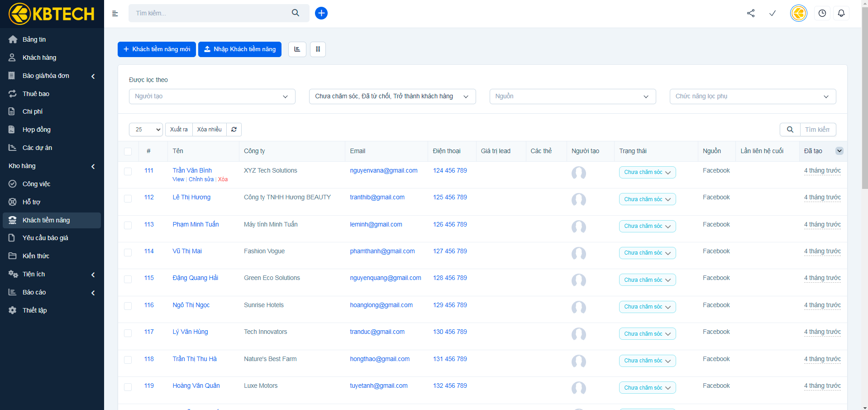Tick the checkbox for lead 111

coord(128,172)
